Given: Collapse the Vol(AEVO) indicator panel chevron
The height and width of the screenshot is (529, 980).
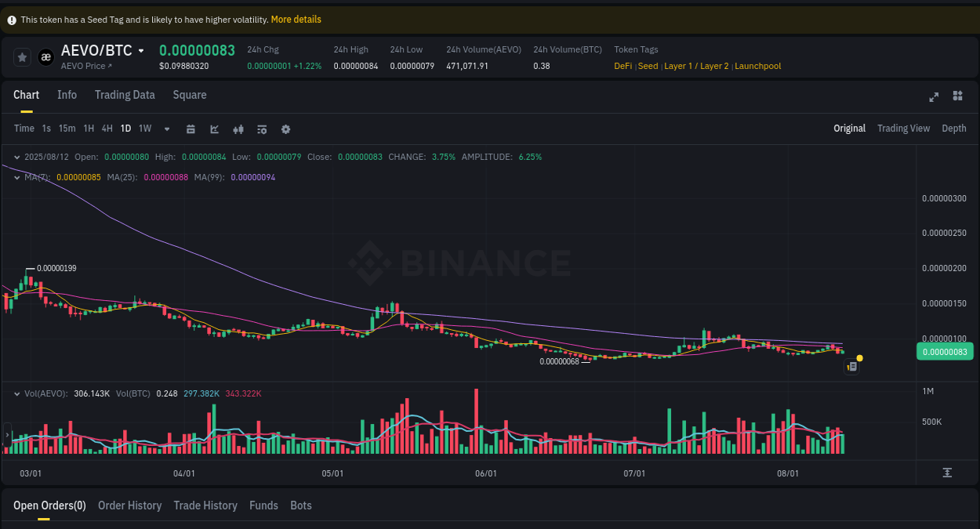Looking at the screenshot, I should (16, 393).
